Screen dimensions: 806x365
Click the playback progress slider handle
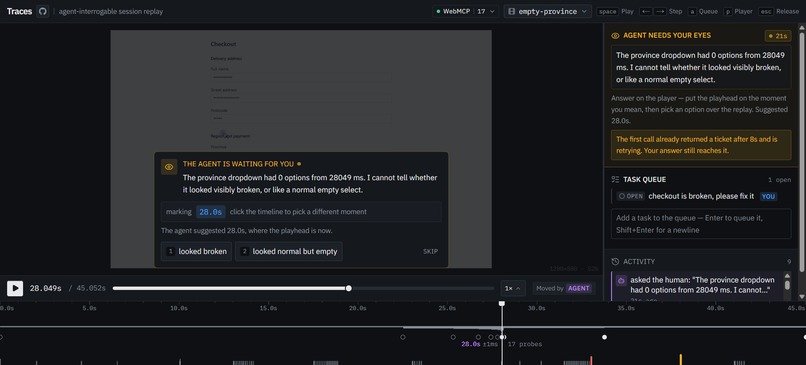(349, 288)
